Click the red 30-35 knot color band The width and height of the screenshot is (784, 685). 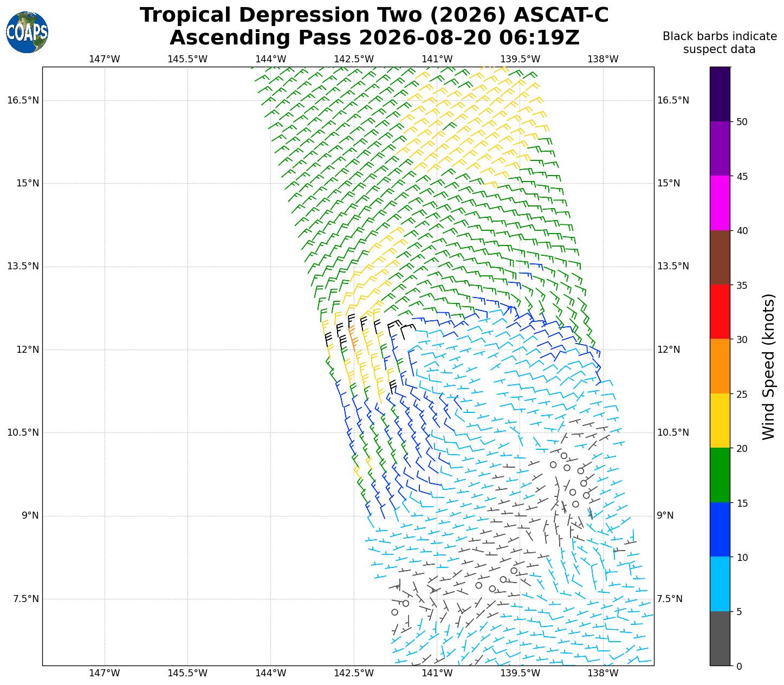[720, 312]
